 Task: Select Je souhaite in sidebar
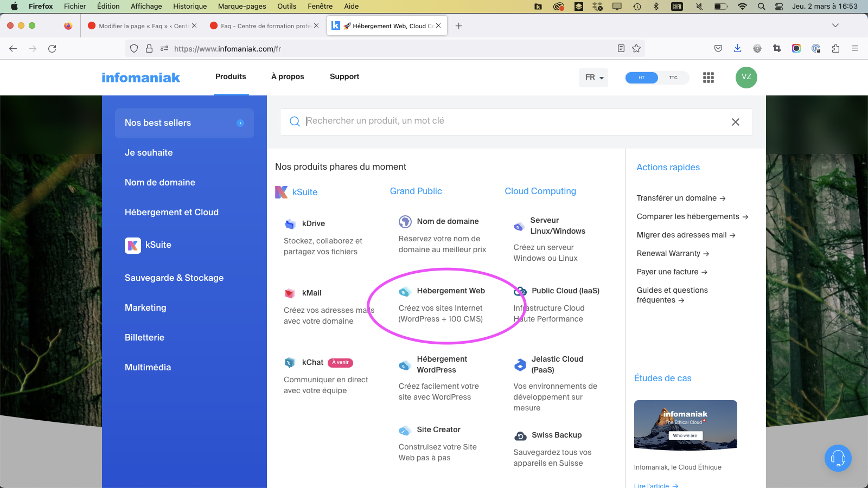(149, 153)
